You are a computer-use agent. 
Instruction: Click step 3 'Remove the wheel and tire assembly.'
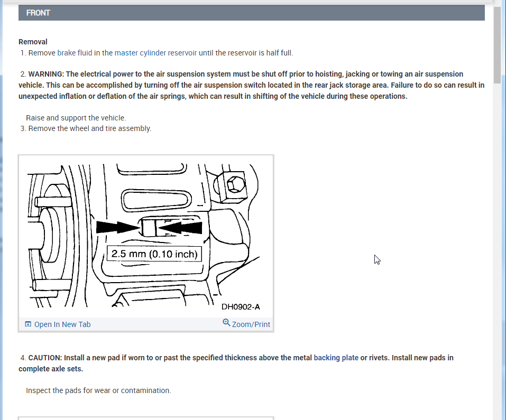86,128
